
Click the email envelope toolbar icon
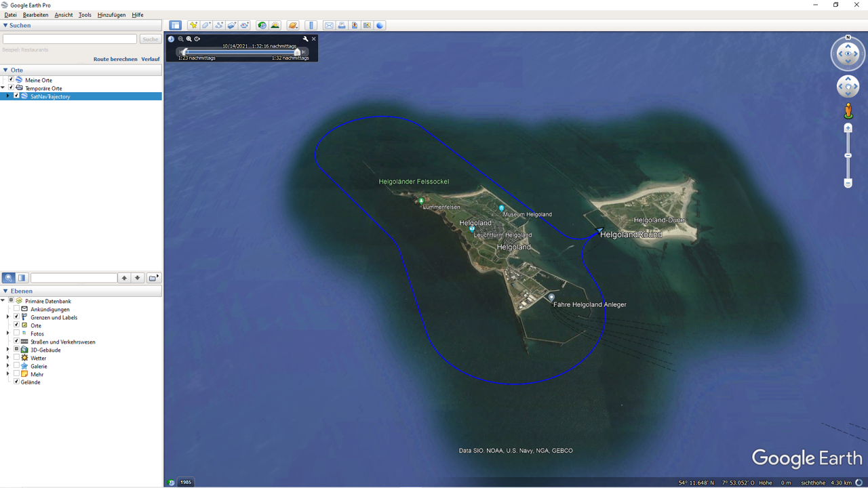(329, 26)
